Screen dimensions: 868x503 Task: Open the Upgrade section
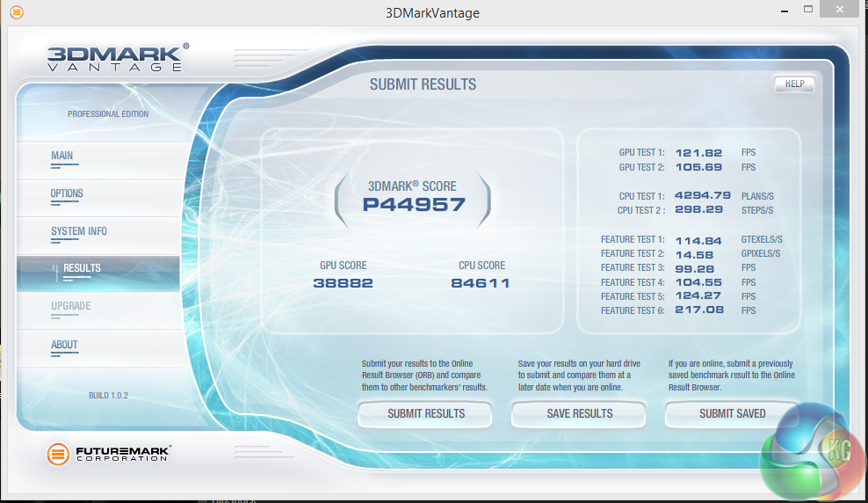[x=99, y=310]
